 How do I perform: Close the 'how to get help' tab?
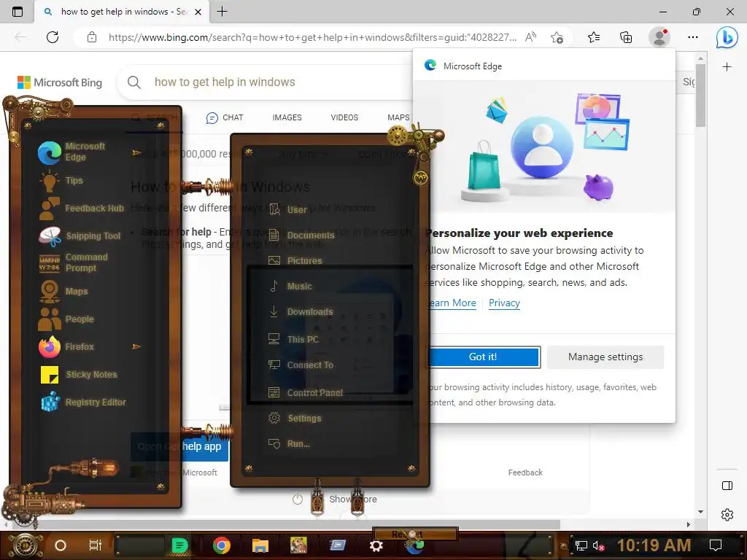pyautogui.click(x=198, y=12)
